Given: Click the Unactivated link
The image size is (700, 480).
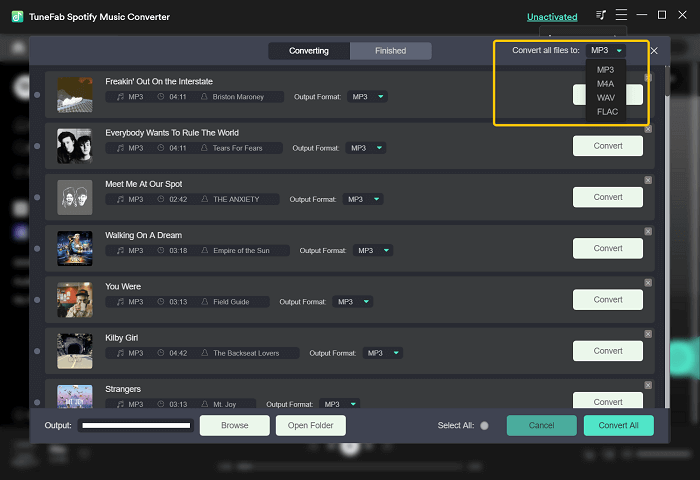Looking at the screenshot, I should 552,17.
